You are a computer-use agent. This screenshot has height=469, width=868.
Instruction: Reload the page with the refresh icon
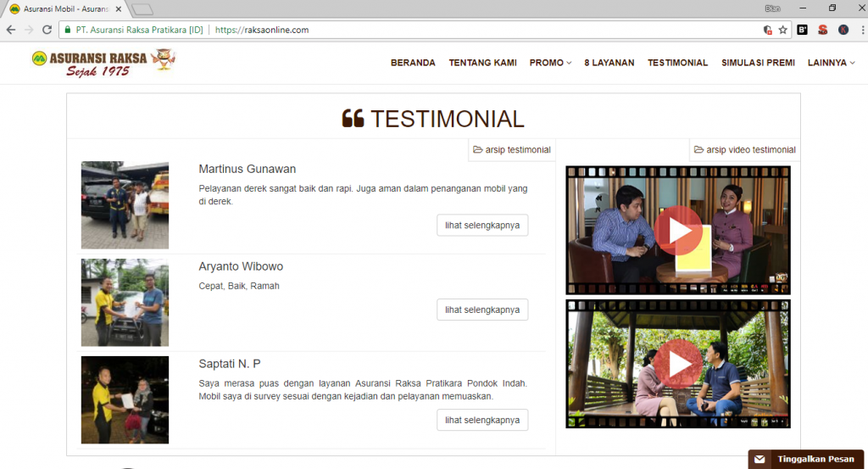47,30
